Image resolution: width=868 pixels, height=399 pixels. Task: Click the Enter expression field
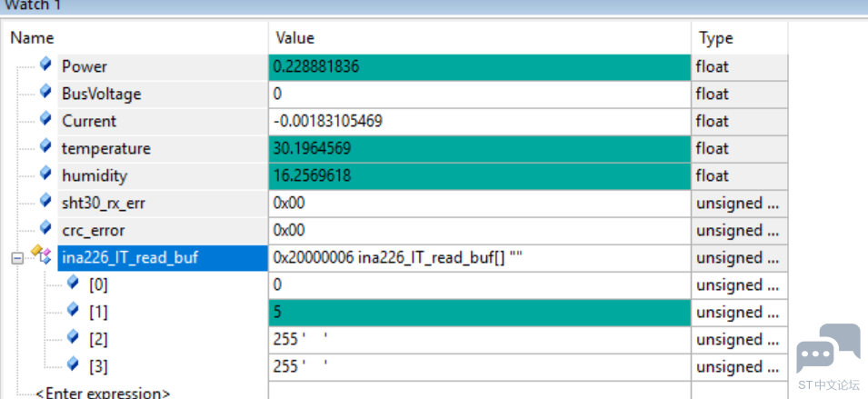coord(102,393)
